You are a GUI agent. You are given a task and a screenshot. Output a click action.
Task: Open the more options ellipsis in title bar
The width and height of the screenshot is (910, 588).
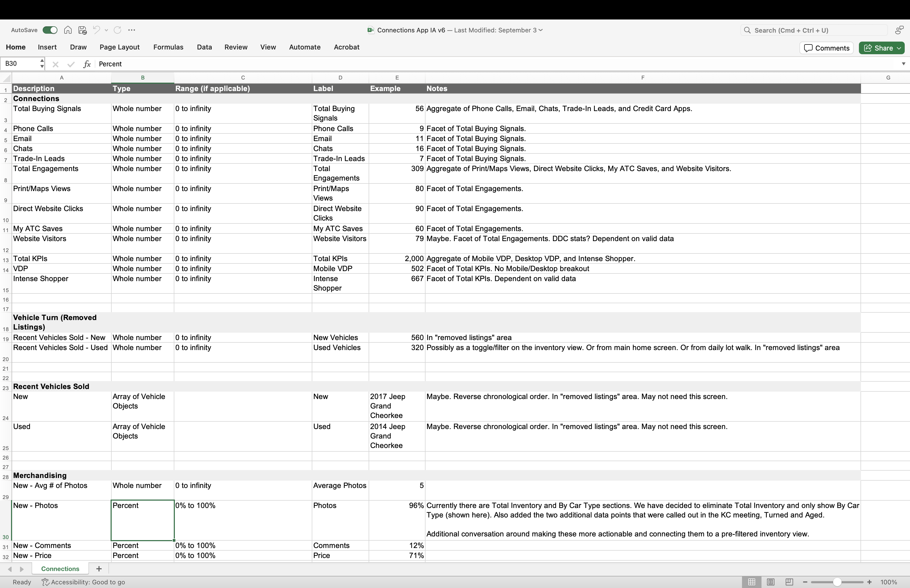click(132, 30)
